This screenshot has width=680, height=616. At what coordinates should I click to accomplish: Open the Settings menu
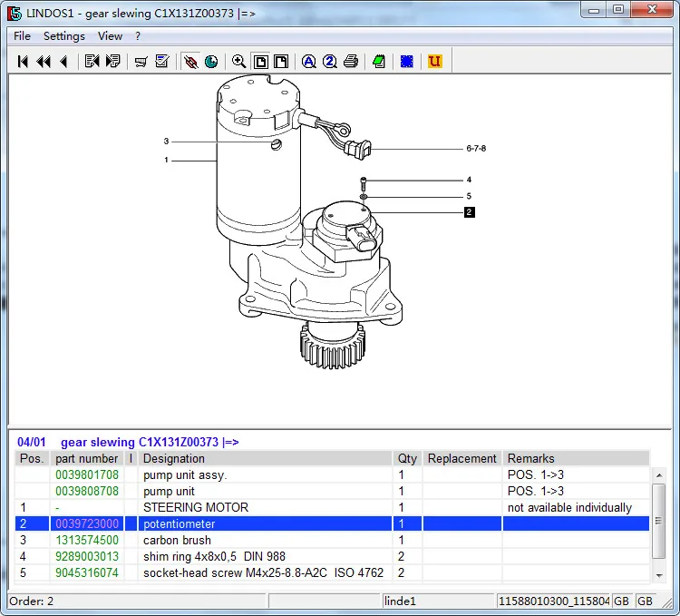(64, 36)
